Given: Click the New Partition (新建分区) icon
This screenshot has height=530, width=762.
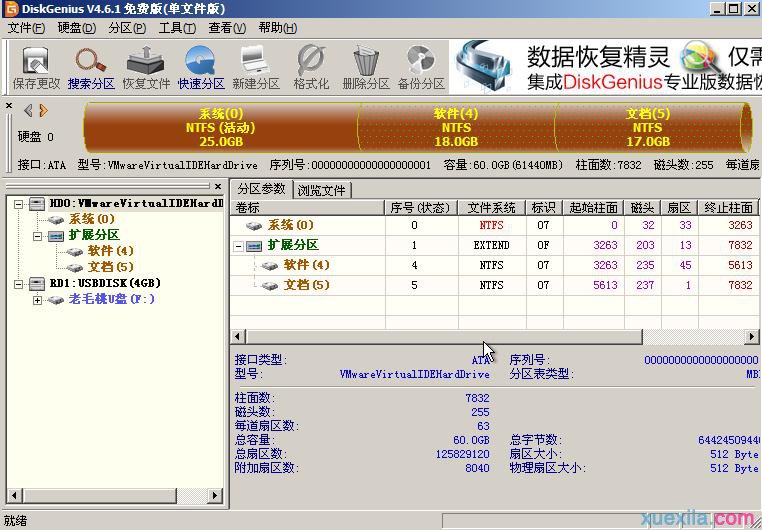Looking at the screenshot, I should [256, 68].
